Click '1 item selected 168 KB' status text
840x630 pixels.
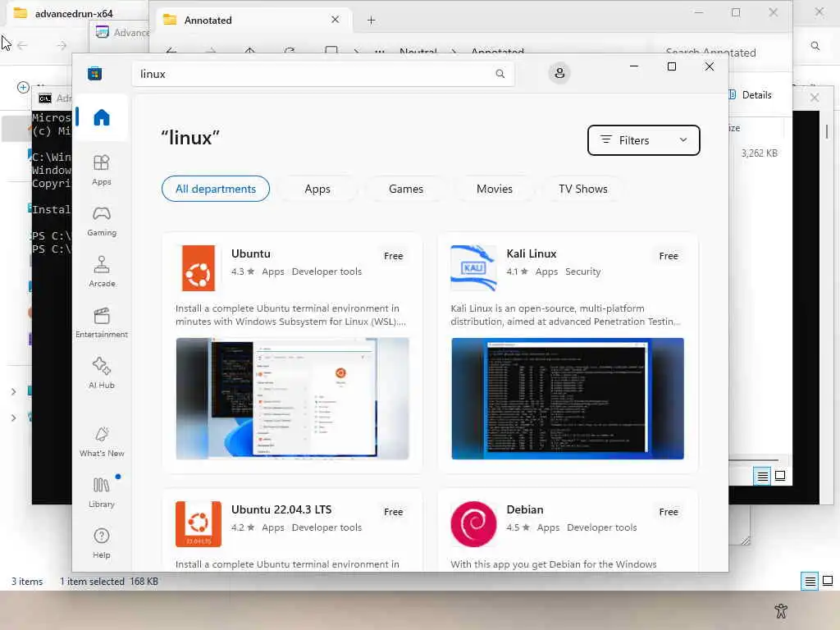click(109, 582)
